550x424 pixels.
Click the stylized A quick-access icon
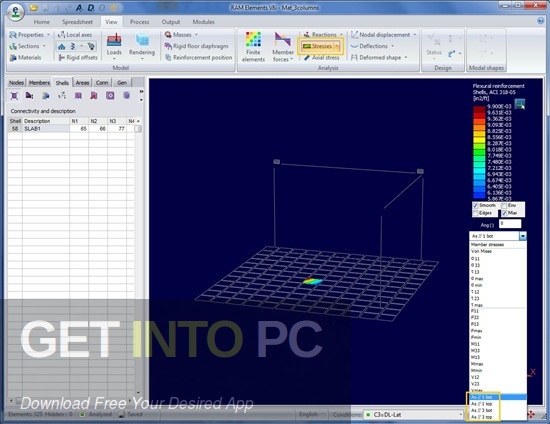click(x=79, y=8)
